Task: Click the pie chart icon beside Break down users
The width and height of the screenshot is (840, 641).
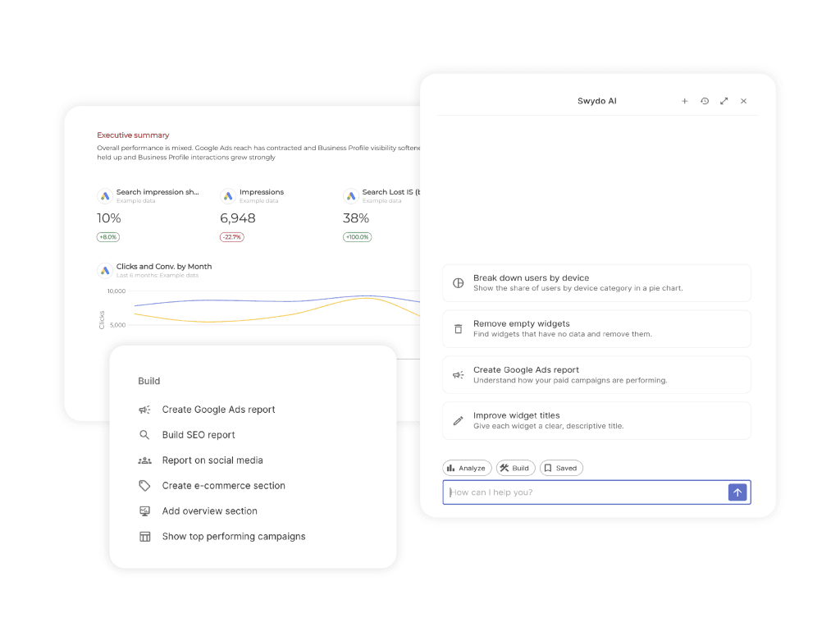Action: coord(458,283)
